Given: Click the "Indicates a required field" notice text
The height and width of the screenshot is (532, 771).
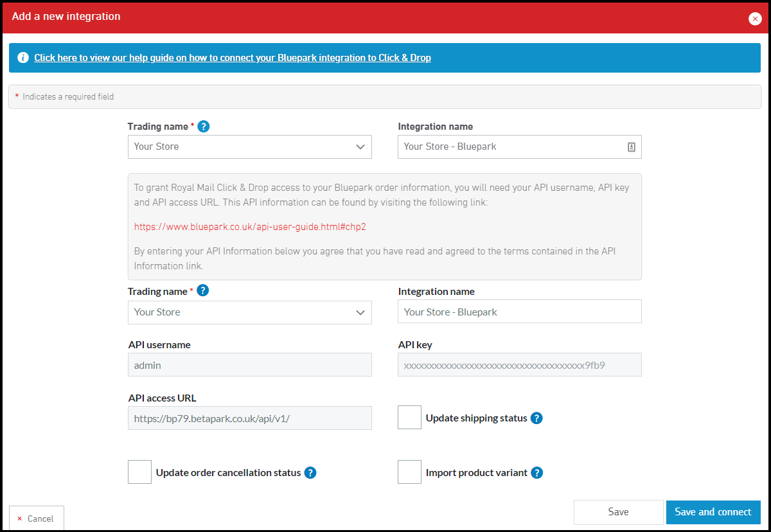Looking at the screenshot, I should coord(68,97).
